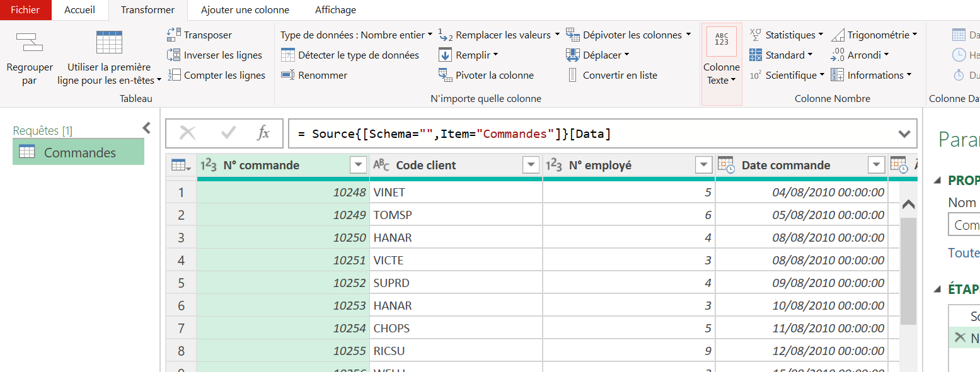Click date cell 04/08/2010 00:00:00
This screenshot has width=980, height=372.
(x=802, y=192)
